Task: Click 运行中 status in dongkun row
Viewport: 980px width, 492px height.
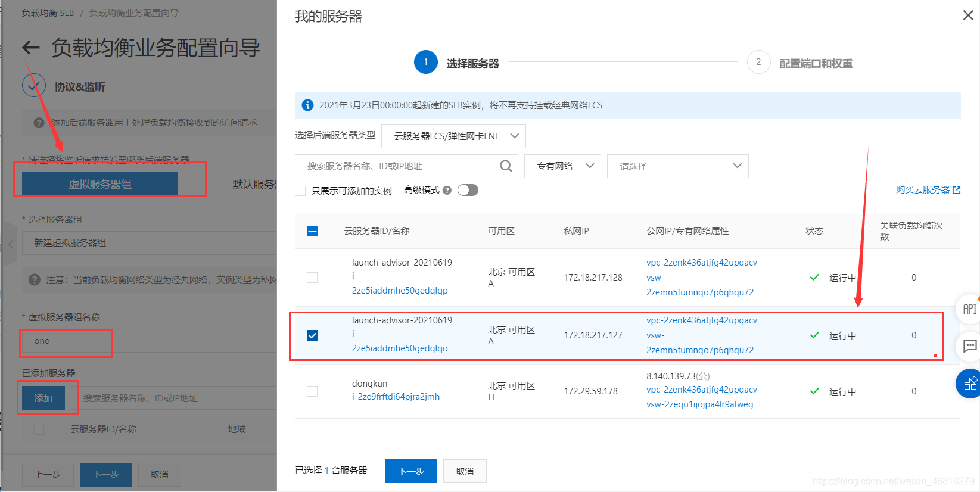Action: [842, 391]
